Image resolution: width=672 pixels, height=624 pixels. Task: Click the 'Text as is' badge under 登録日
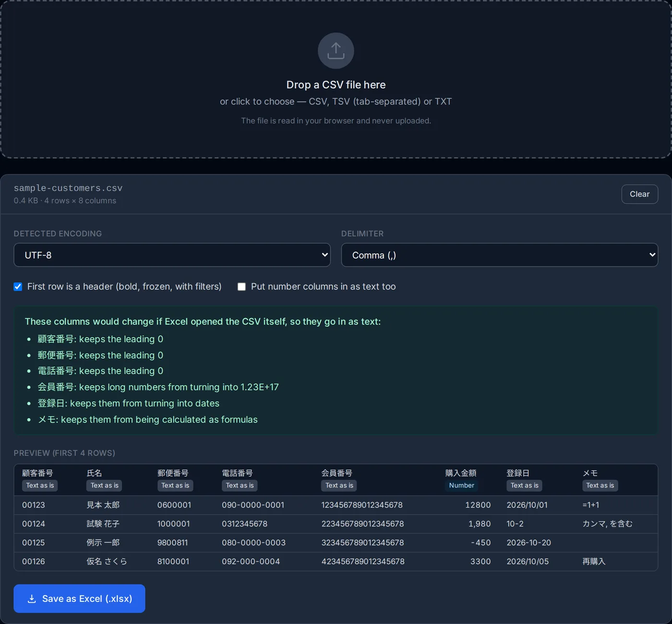point(525,486)
